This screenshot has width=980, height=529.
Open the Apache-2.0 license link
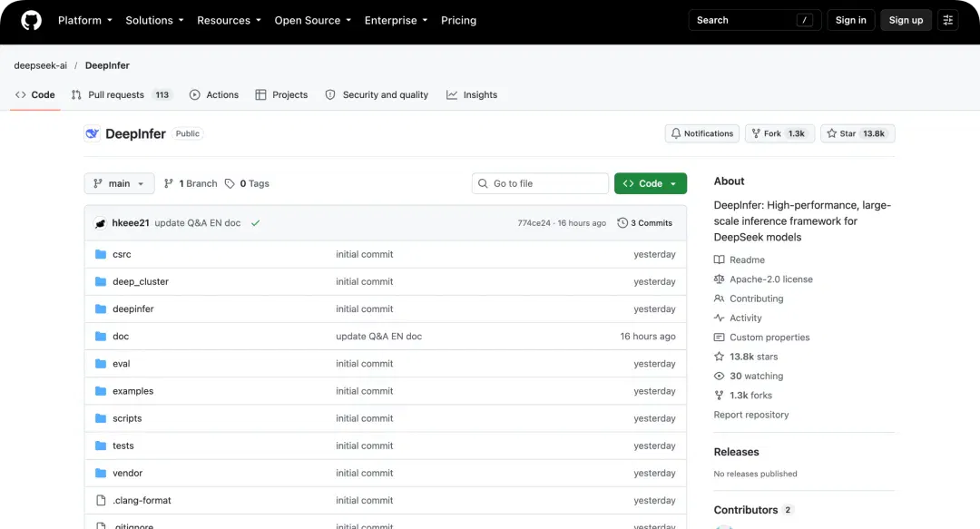pos(770,279)
